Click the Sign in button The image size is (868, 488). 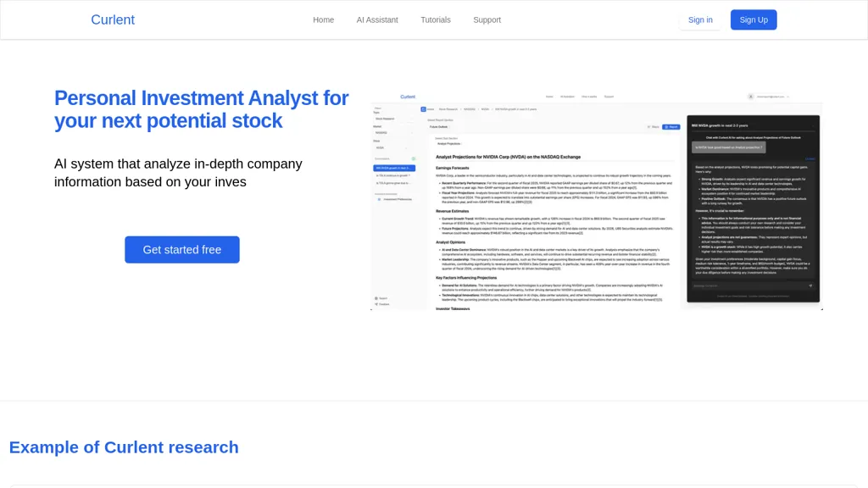(x=700, y=19)
